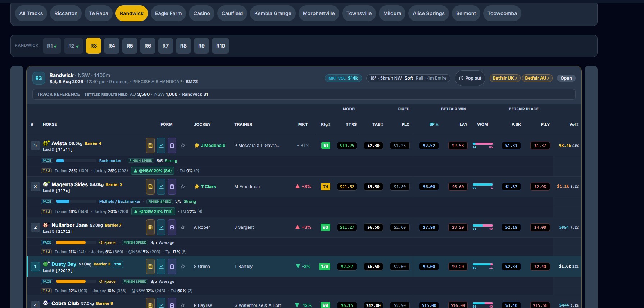Click the 179 rating badge for Dusty Bay
Image resolution: width=644 pixels, height=308 pixels.
tap(325, 267)
